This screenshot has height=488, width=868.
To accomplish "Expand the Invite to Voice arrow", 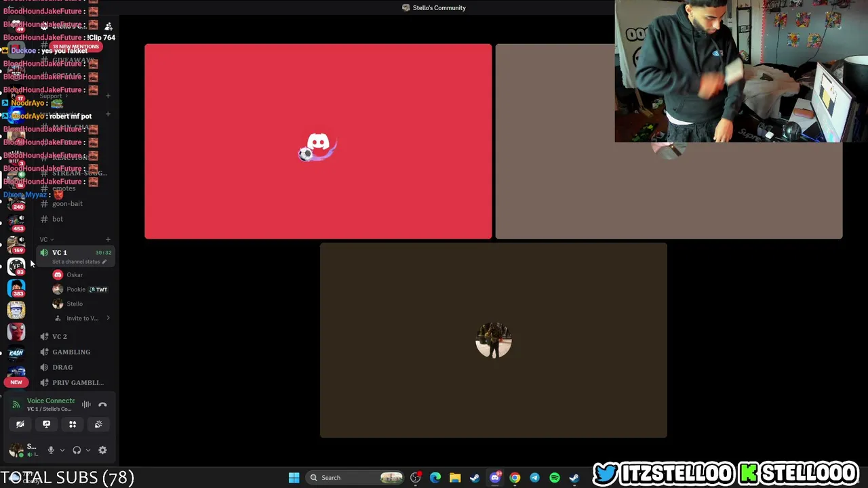I will point(108,318).
